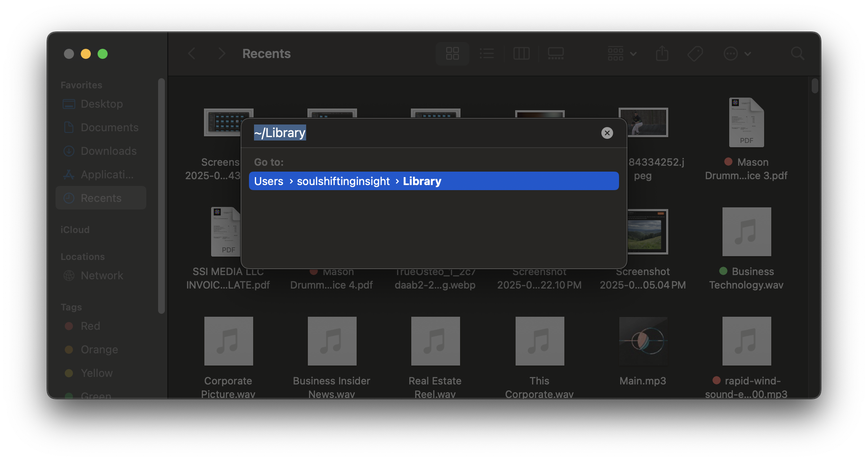Switch to icon grid view
This screenshot has width=868, height=461.
[452, 54]
